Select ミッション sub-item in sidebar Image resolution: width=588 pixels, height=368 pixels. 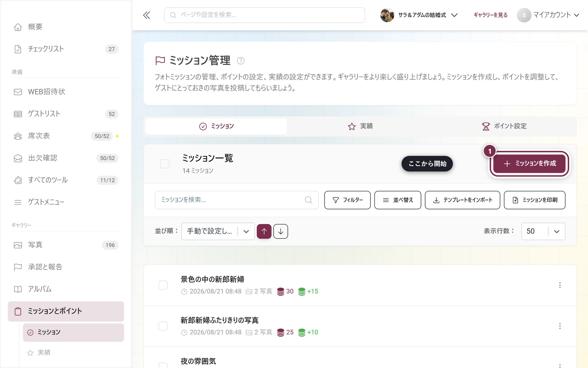coord(73,332)
